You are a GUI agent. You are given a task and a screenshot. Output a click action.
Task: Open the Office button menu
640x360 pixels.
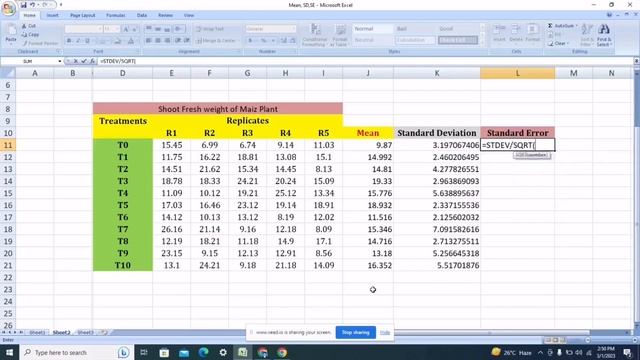[x=8, y=8]
